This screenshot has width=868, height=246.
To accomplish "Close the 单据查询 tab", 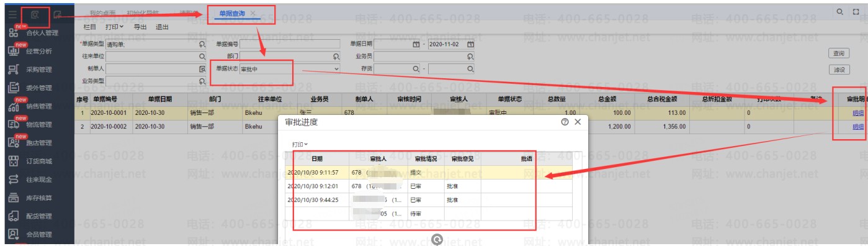I will (253, 13).
